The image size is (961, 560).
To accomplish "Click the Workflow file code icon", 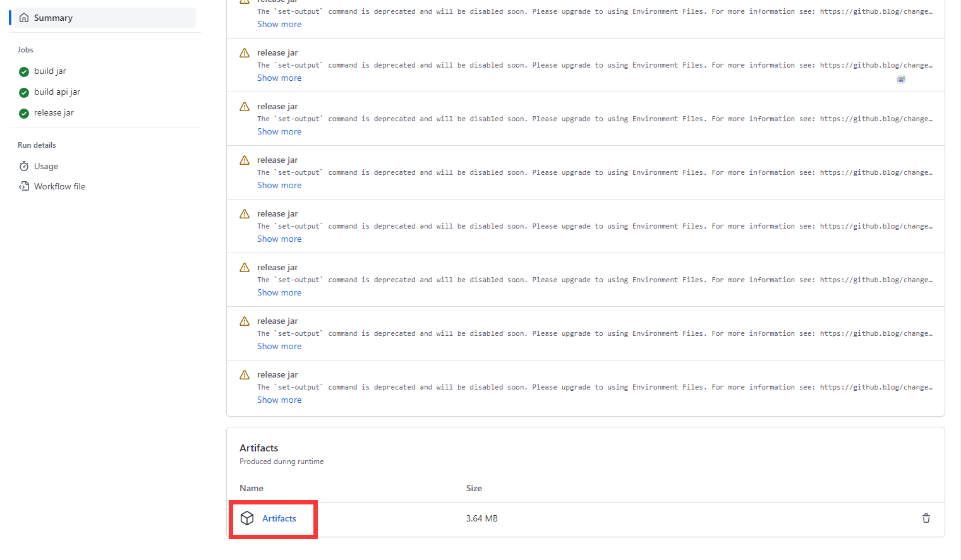I will pyautogui.click(x=24, y=186).
